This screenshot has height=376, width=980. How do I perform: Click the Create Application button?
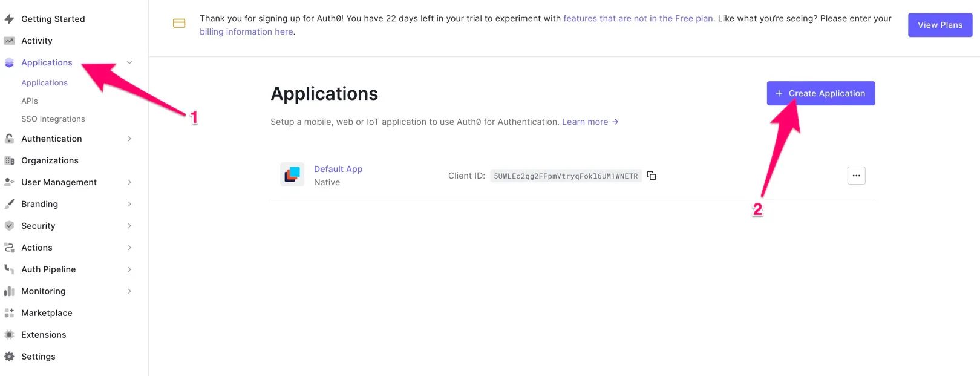coord(821,93)
